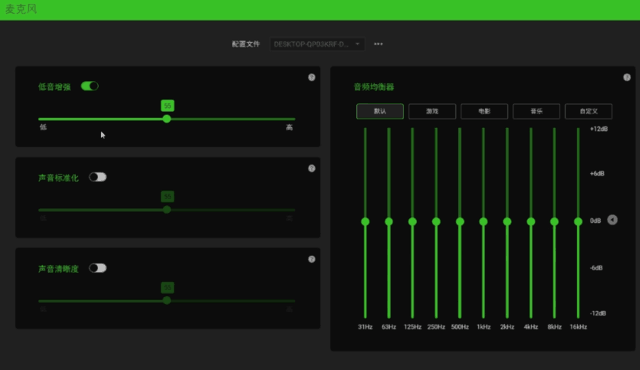Viewport: 640px width, 370px height.
Task: Turn off the 低音增强 bass boost toggle
Action: (x=90, y=86)
